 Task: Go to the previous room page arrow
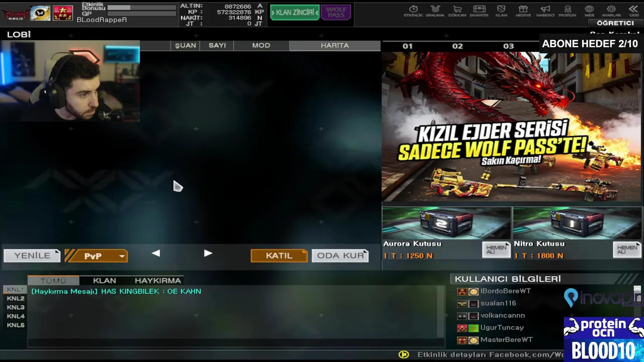156,253
